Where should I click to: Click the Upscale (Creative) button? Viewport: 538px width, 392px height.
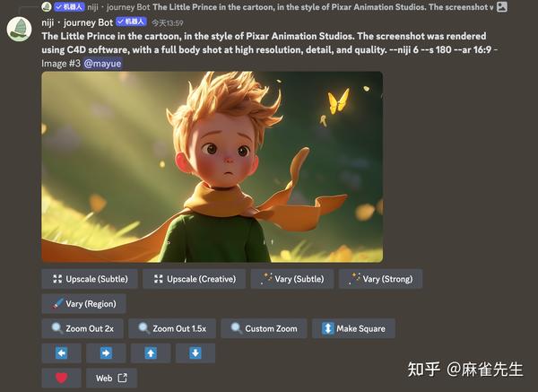[x=195, y=279]
